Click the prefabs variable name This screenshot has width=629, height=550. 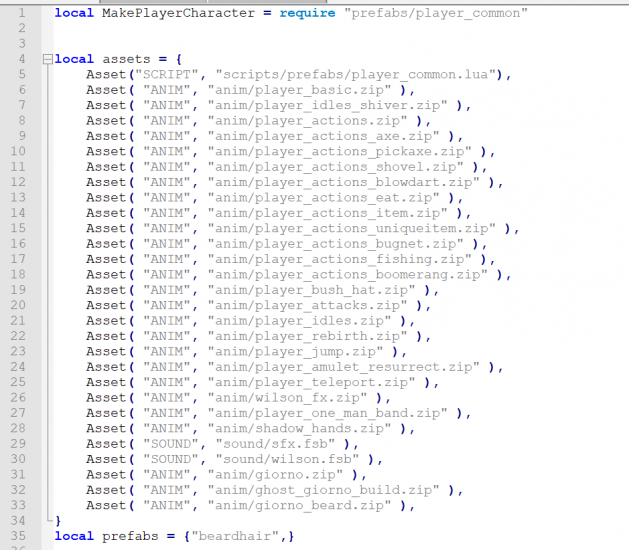(x=130, y=536)
